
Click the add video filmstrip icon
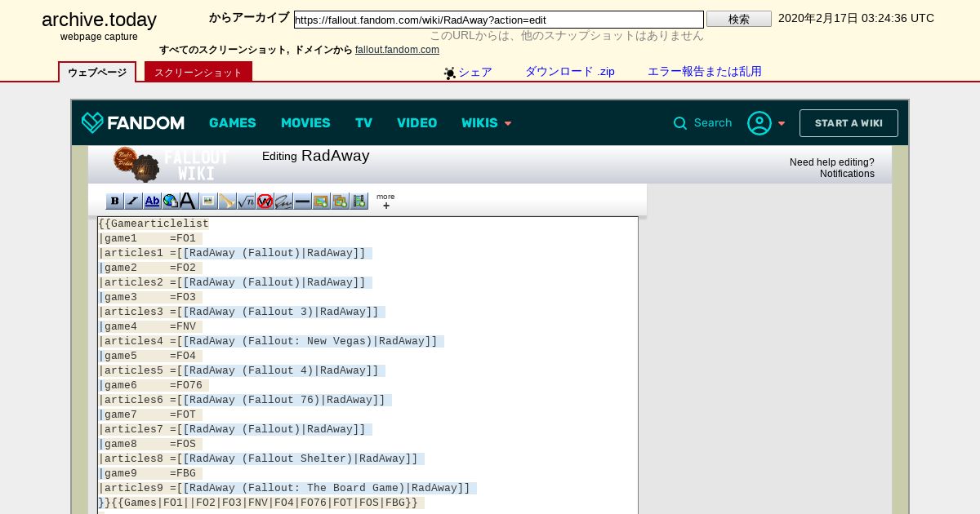pos(359,201)
